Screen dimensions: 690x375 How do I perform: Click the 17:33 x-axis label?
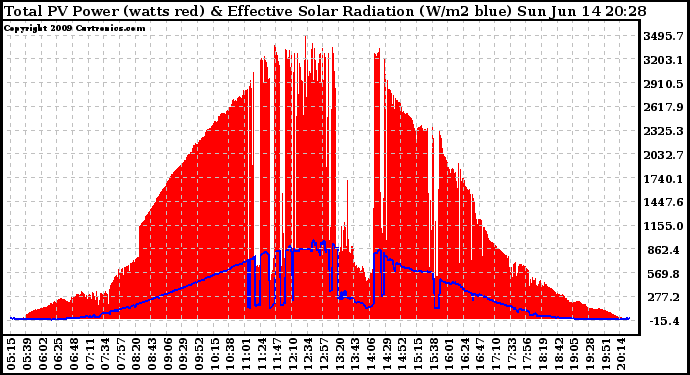point(511,354)
